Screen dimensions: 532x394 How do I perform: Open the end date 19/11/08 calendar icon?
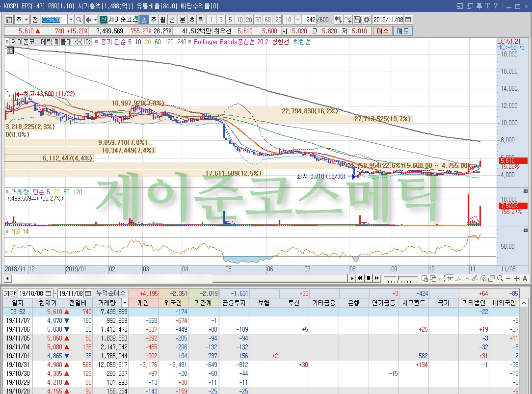pyautogui.click(x=88, y=293)
